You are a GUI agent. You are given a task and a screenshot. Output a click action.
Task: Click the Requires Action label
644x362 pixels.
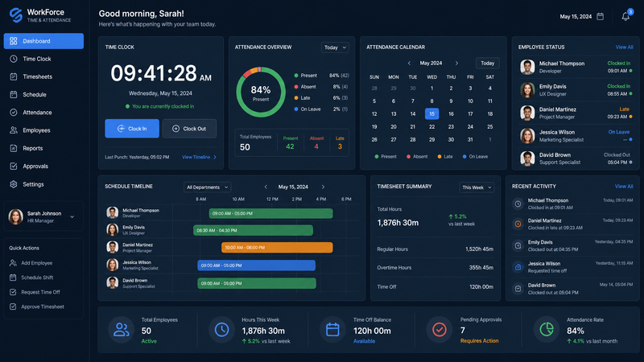pyautogui.click(x=479, y=340)
